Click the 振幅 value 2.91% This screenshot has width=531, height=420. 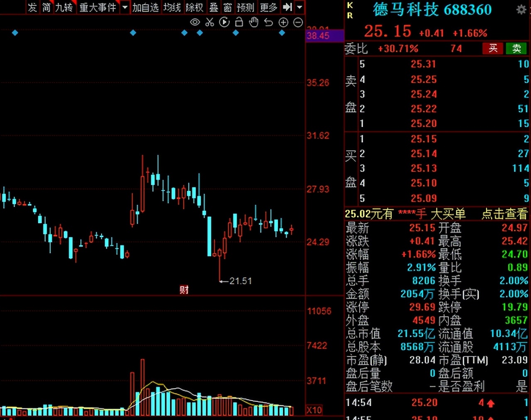[x=421, y=267]
